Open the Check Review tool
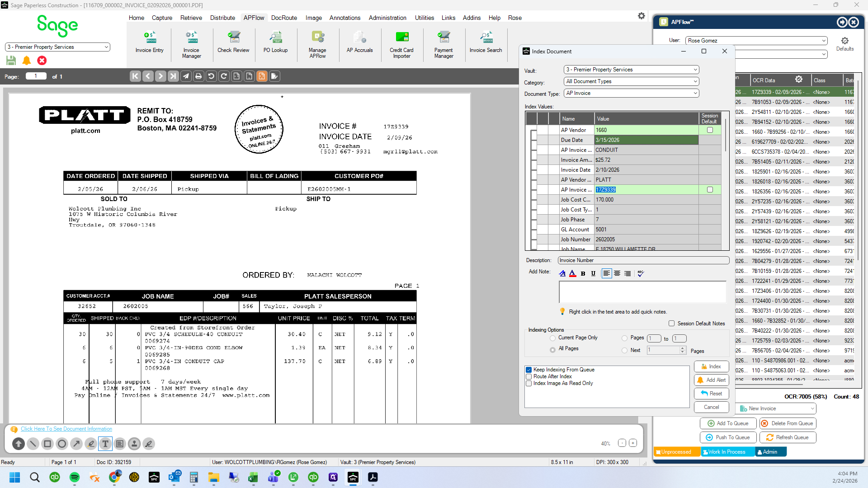This screenshot has height=488, width=868. click(233, 42)
